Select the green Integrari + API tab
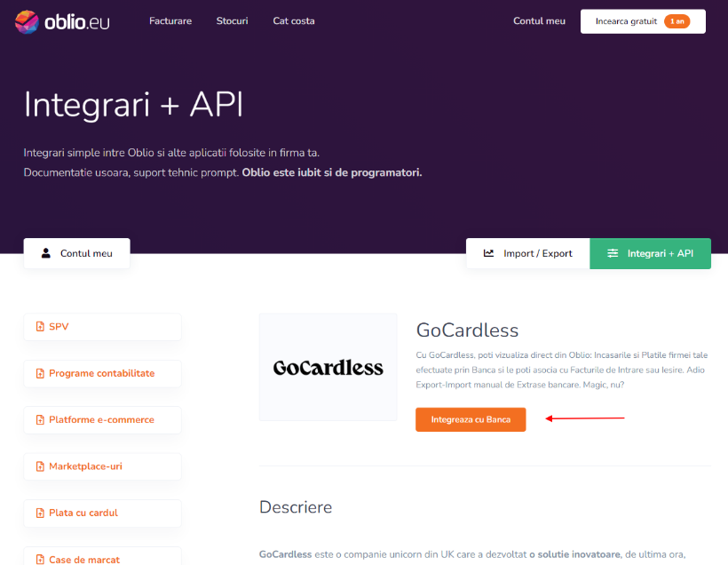728x565 pixels. (x=650, y=253)
